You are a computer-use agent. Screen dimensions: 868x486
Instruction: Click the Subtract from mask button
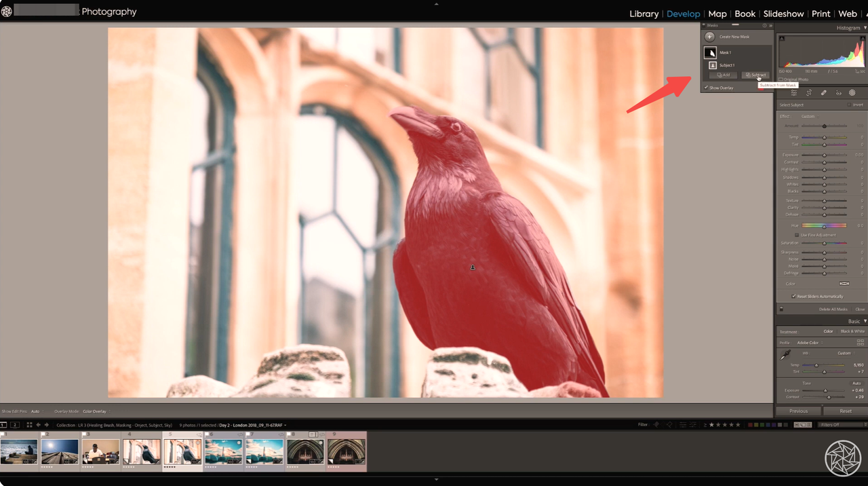click(755, 75)
